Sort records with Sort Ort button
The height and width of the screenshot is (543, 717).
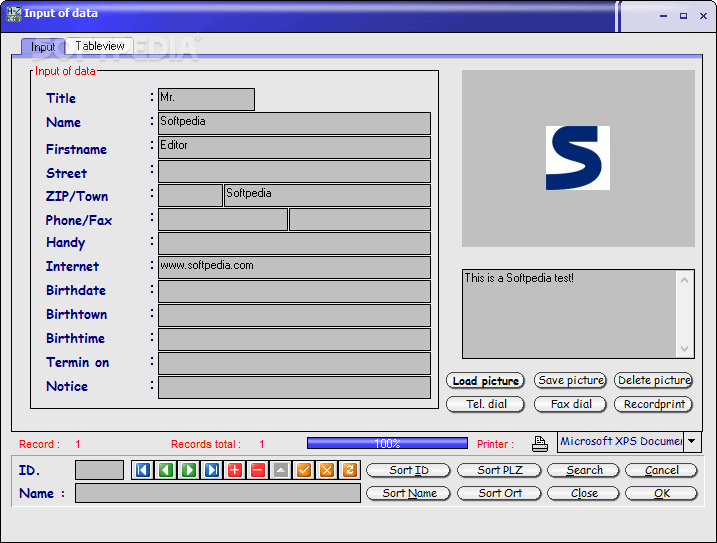[499, 493]
